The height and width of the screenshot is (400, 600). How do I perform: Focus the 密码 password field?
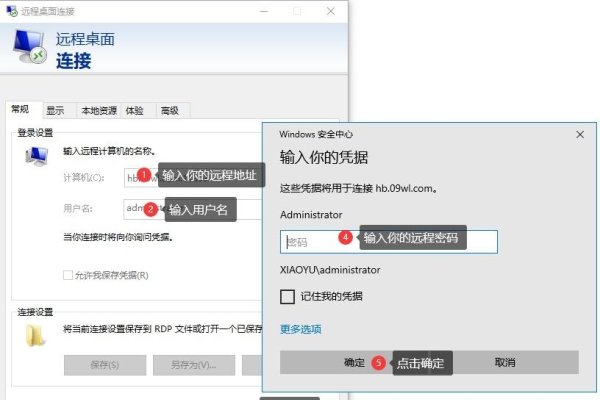tap(389, 242)
